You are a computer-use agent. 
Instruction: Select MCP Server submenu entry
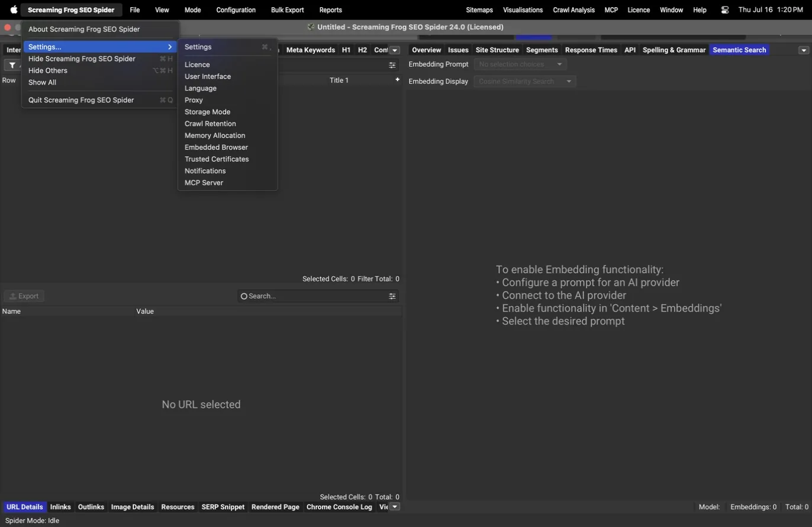click(x=228, y=183)
